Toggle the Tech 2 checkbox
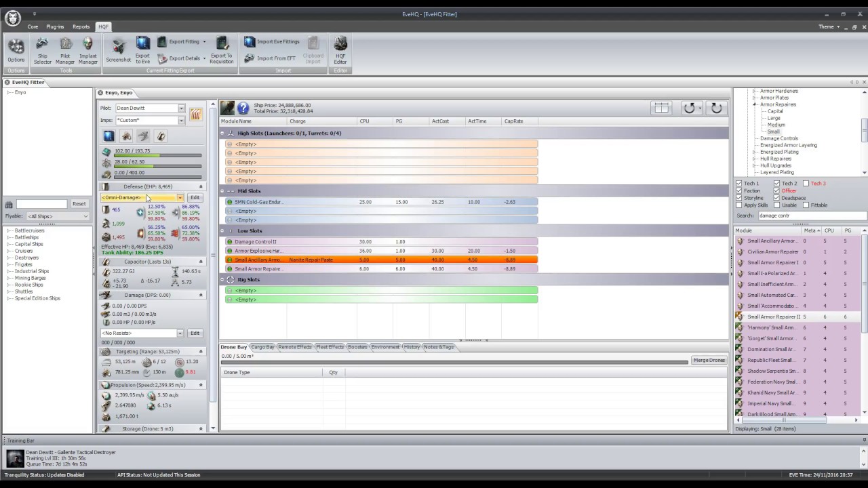Image resolution: width=868 pixels, height=488 pixels. (x=776, y=184)
